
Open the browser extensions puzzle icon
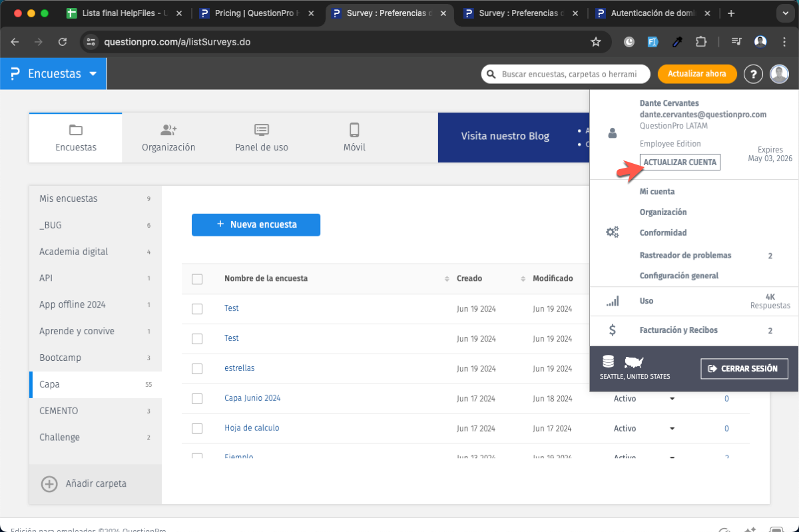coord(700,42)
